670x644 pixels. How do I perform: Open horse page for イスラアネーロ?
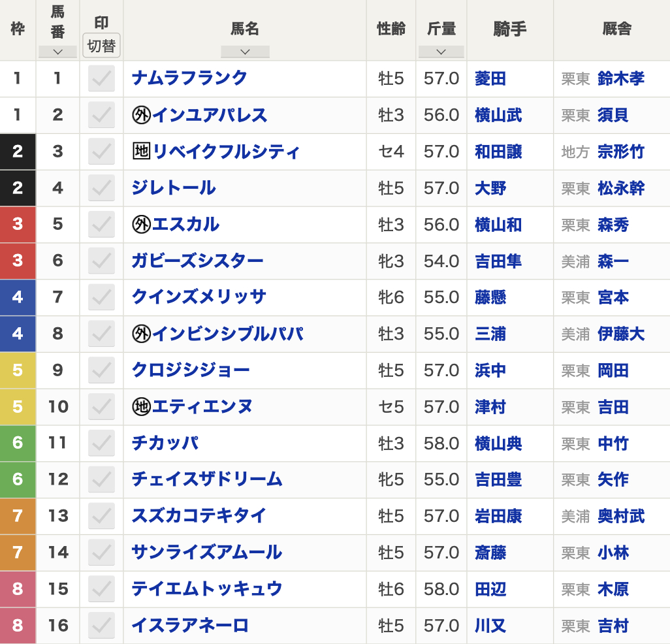click(190, 626)
